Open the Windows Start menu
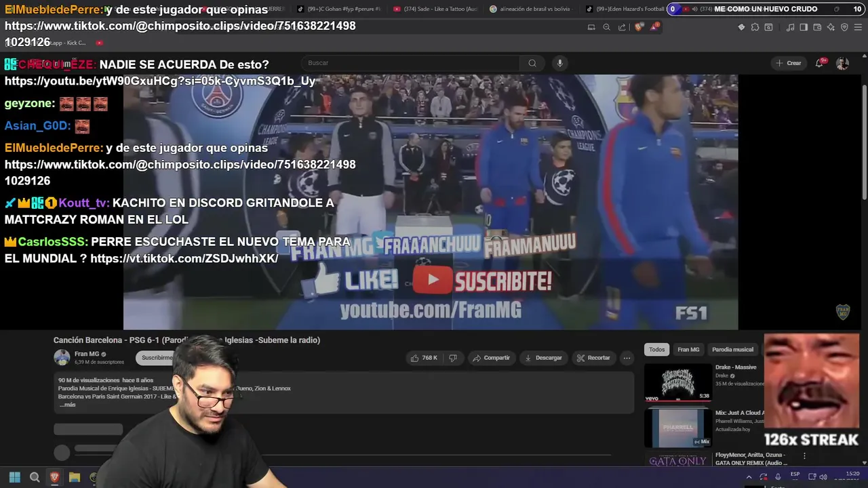The height and width of the screenshot is (488, 868). pos(14,477)
